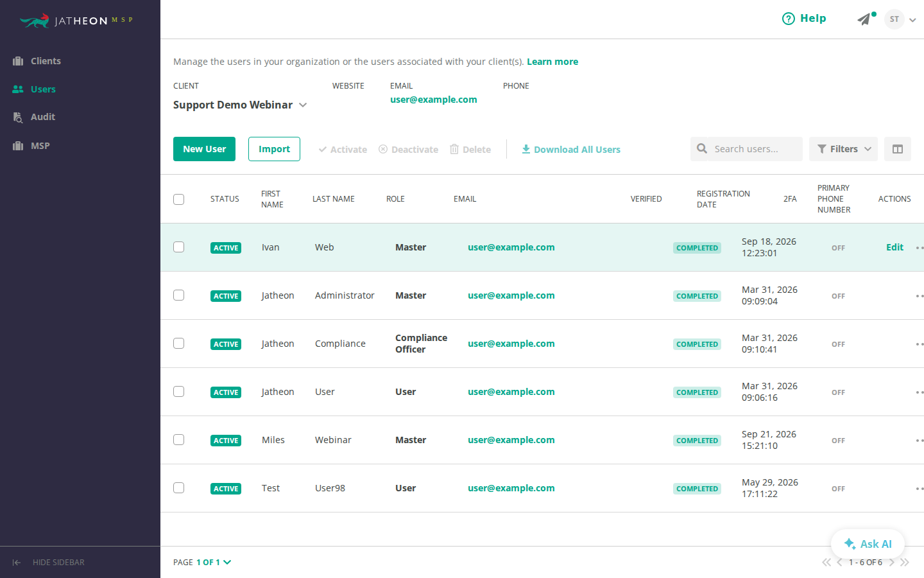Open more actions for Jatheon User
924x578 pixels.
pos(920,392)
